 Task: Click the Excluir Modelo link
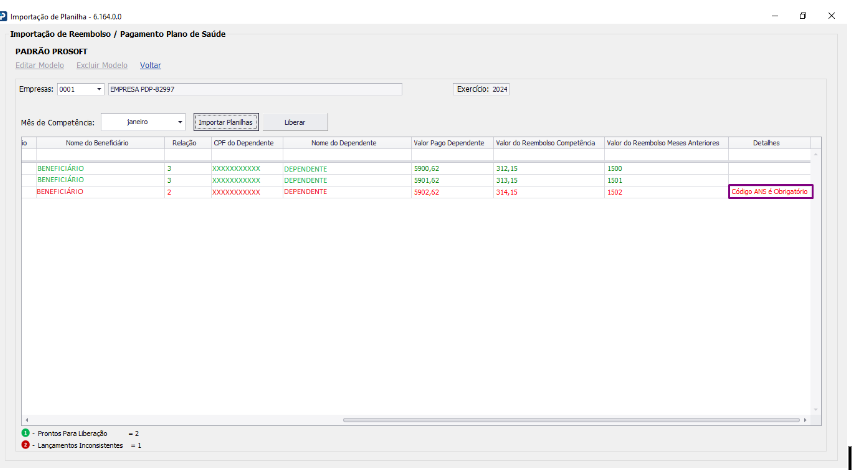(x=102, y=65)
